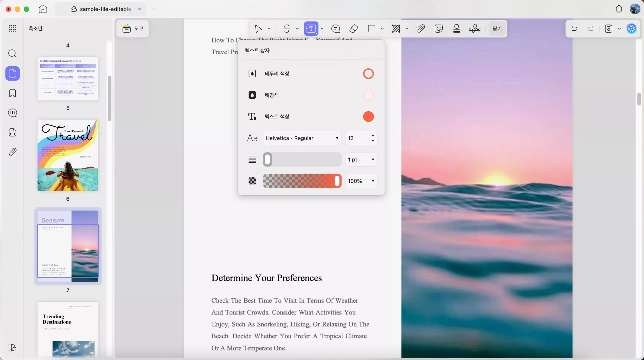
Task: Undo the last action
Action: pyautogui.click(x=575, y=29)
